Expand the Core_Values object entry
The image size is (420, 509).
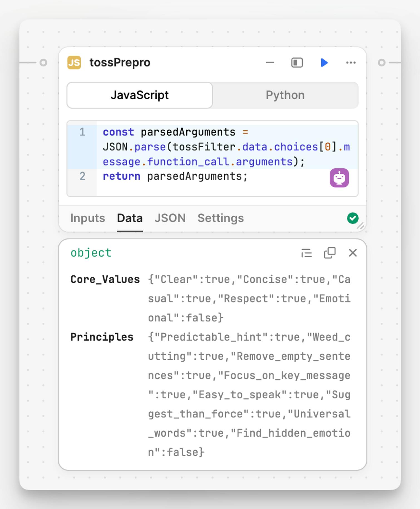105,279
